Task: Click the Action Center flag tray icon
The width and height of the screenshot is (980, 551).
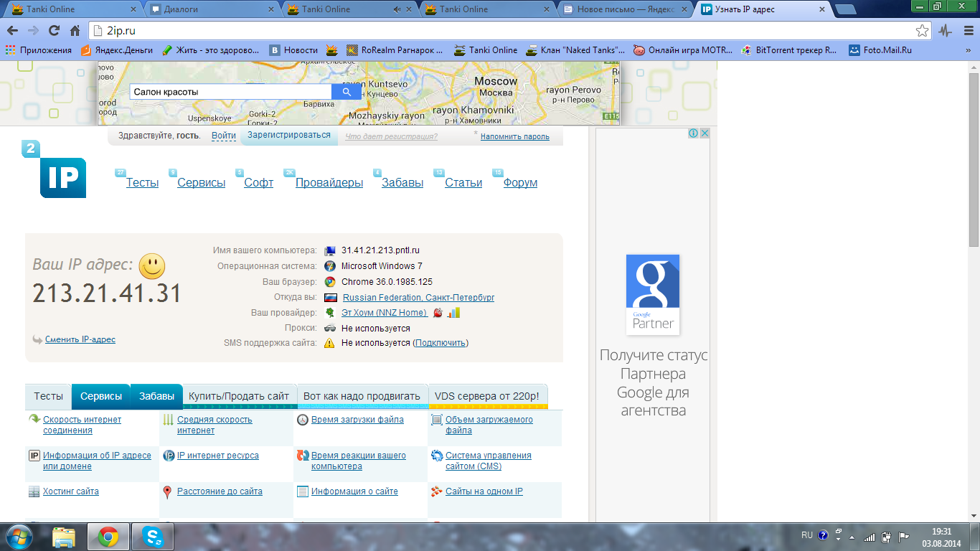Action: 903,536
